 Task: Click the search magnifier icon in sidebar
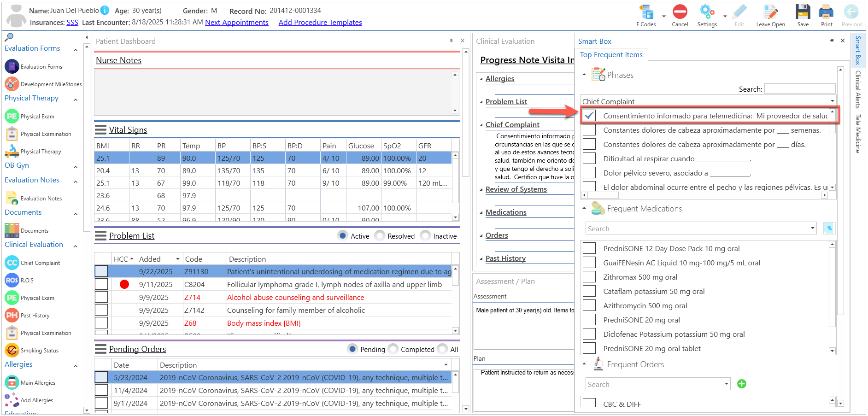coord(9,37)
